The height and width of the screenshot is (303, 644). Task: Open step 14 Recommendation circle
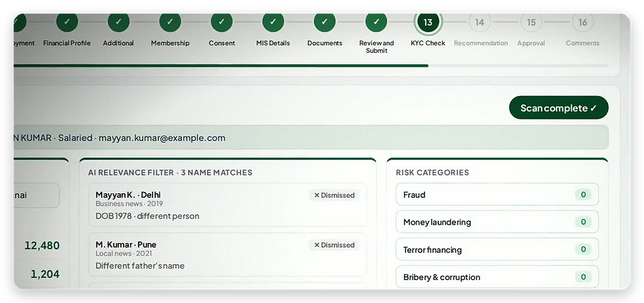480,22
